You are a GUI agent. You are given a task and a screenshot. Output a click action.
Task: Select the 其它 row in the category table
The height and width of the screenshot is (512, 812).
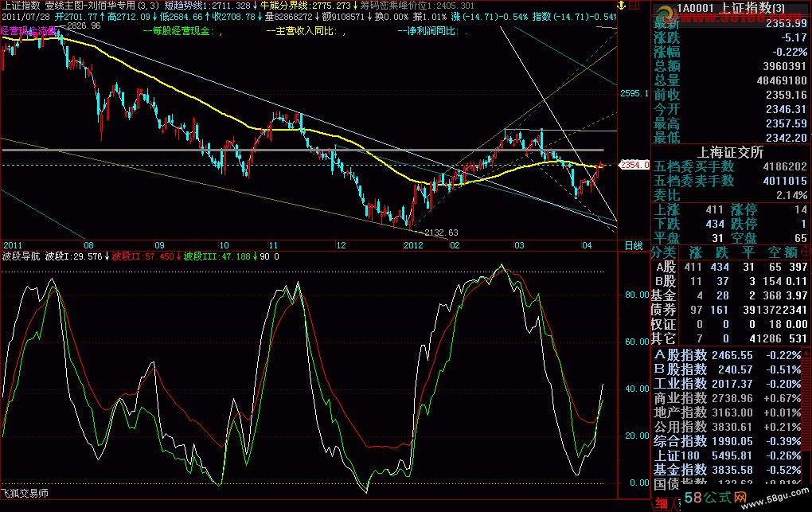coord(731,339)
